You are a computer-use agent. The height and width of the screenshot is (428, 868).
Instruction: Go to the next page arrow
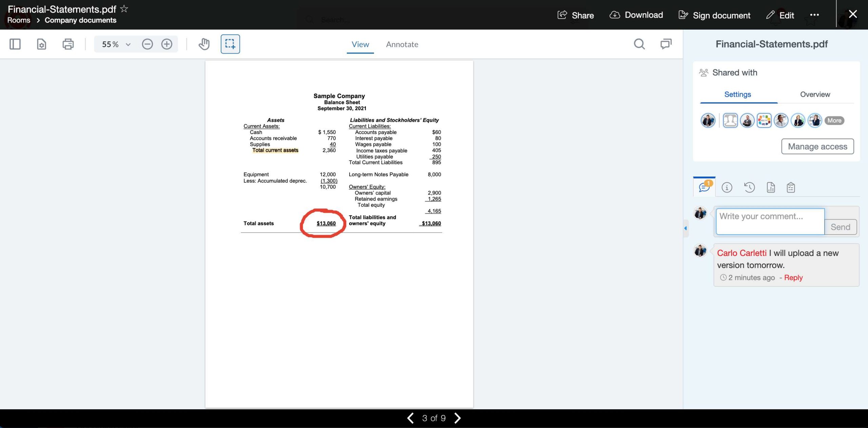click(457, 418)
